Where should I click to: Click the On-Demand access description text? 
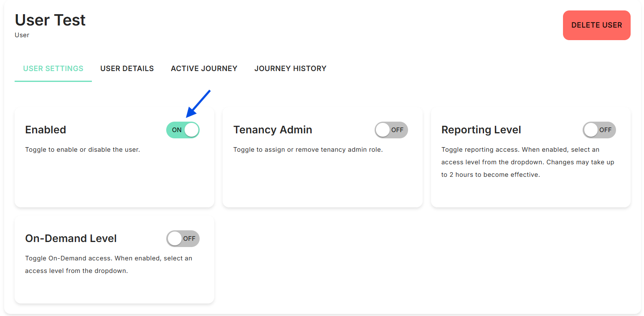(x=109, y=265)
